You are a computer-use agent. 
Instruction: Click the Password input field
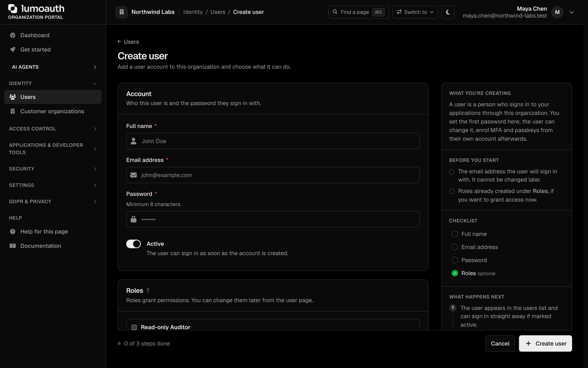tap(273, 219)
